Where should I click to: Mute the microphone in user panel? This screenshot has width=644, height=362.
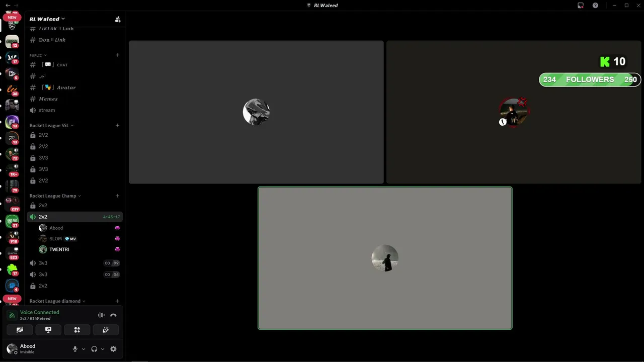[x=75, y=349]
